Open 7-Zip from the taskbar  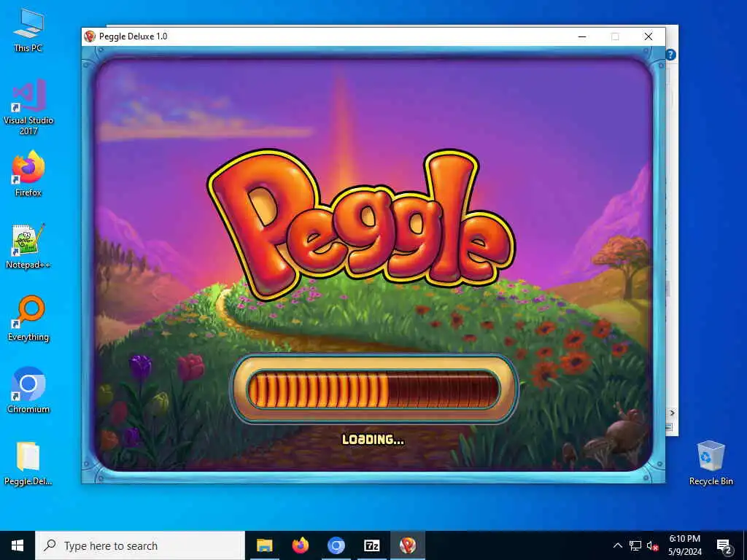tap(371, 545)
